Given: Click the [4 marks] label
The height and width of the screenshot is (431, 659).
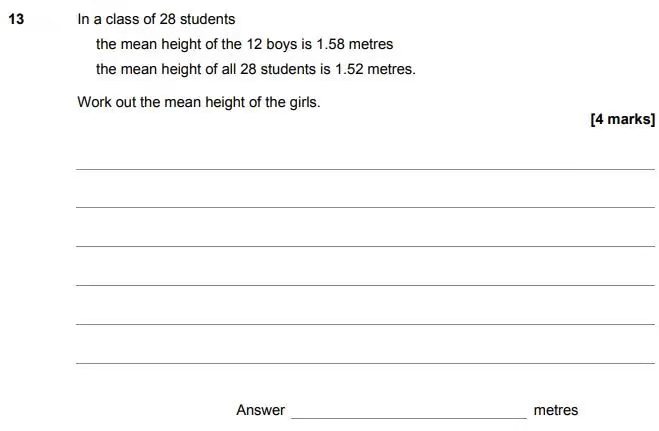Looking at the screenshot, I should [x=622, y=119].
